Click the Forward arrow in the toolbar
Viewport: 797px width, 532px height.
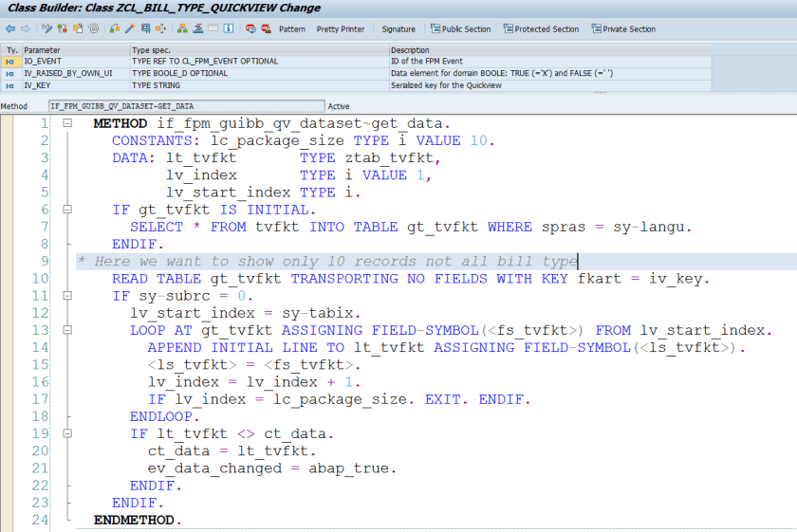pyautogui.click(x=25, y=29)
